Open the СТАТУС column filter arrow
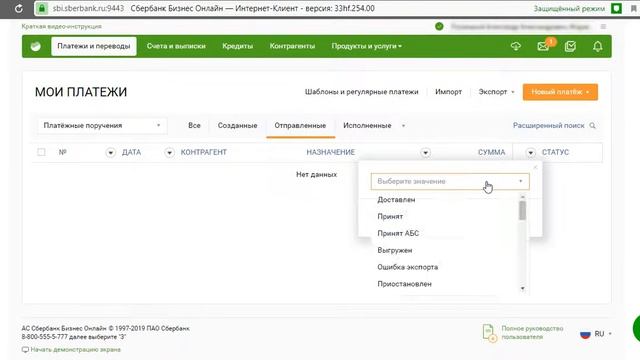 click(x=530, y=153)
